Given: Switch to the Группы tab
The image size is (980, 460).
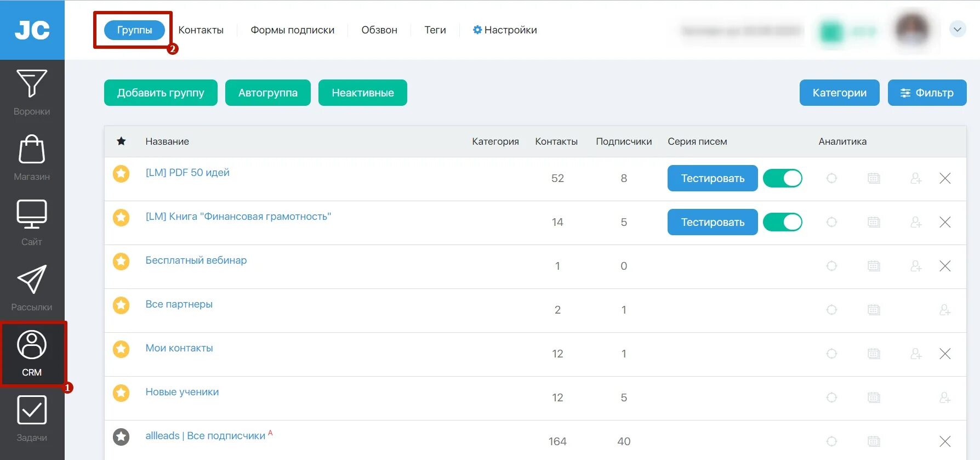Looking at the screenshot, I should [x=134, y=30].
